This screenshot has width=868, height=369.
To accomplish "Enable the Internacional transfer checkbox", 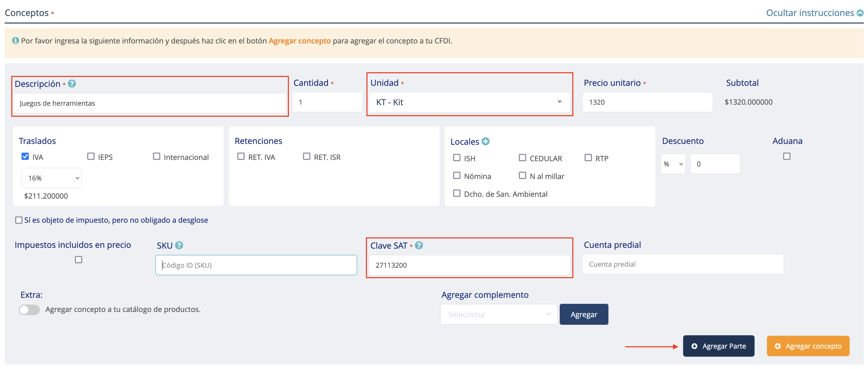I will tap(157, 156).
